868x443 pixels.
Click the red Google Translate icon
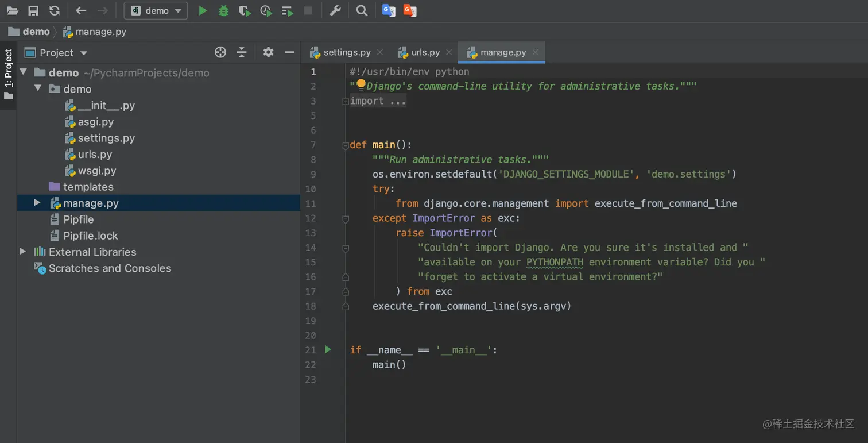tap(410, 10)
